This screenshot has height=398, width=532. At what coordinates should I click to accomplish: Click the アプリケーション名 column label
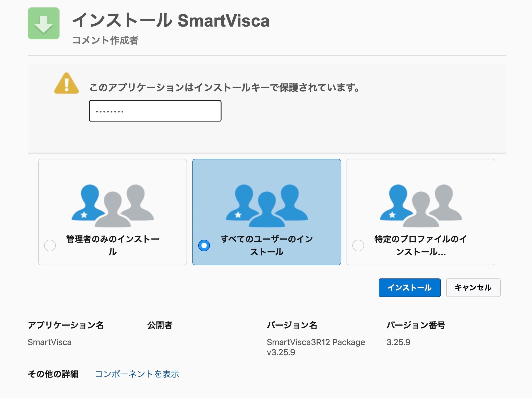pyautogui.click(x=66, y=325)
